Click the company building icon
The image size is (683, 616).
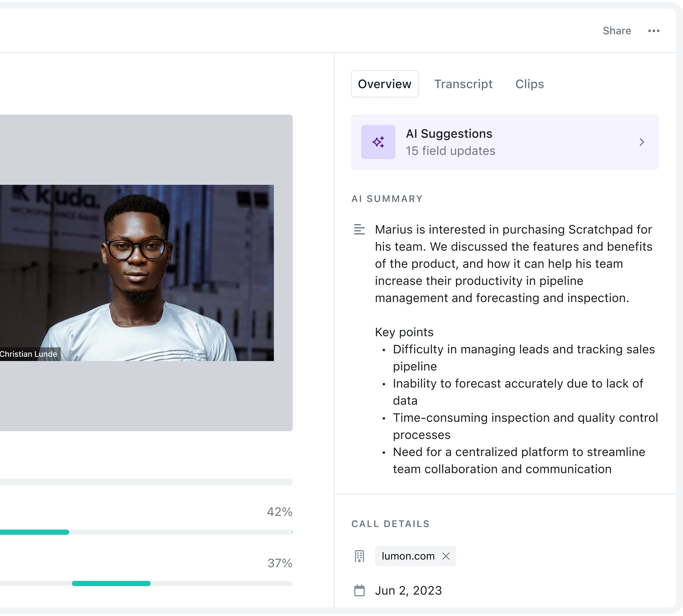[x=359, y=556]
